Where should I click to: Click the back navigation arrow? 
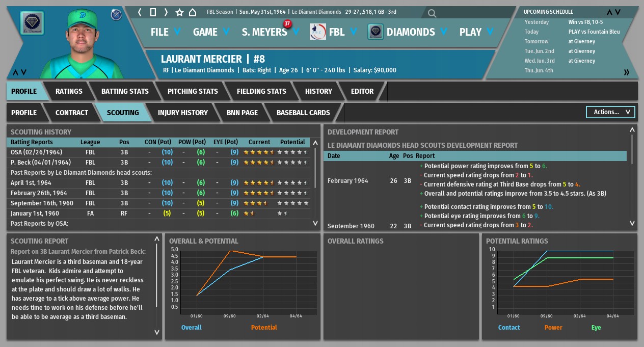(140, 12)
